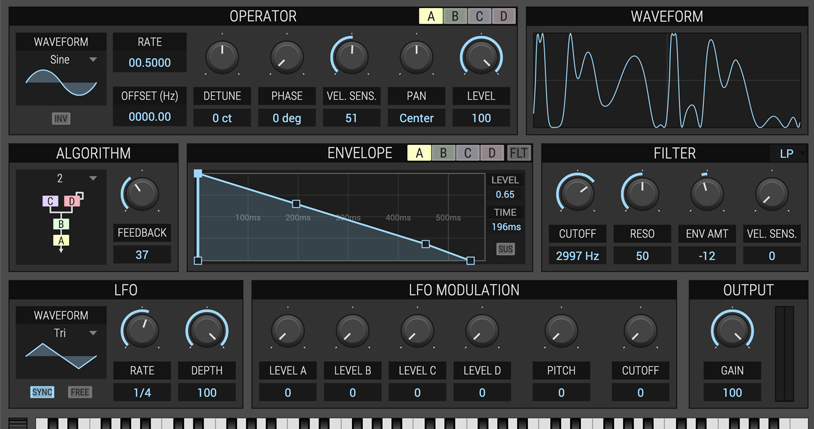Click the Operator LEVEL knob
Screen dimensions: 814x429
click(481, 58)
